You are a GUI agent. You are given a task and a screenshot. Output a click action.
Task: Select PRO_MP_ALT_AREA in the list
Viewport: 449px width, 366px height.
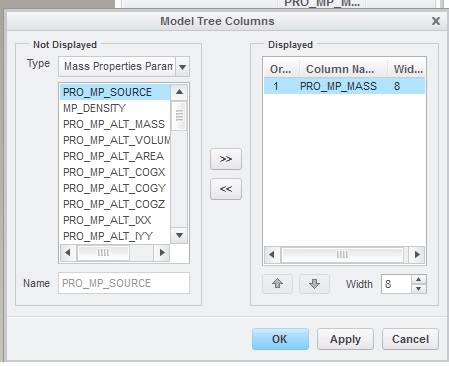point(115,156)
